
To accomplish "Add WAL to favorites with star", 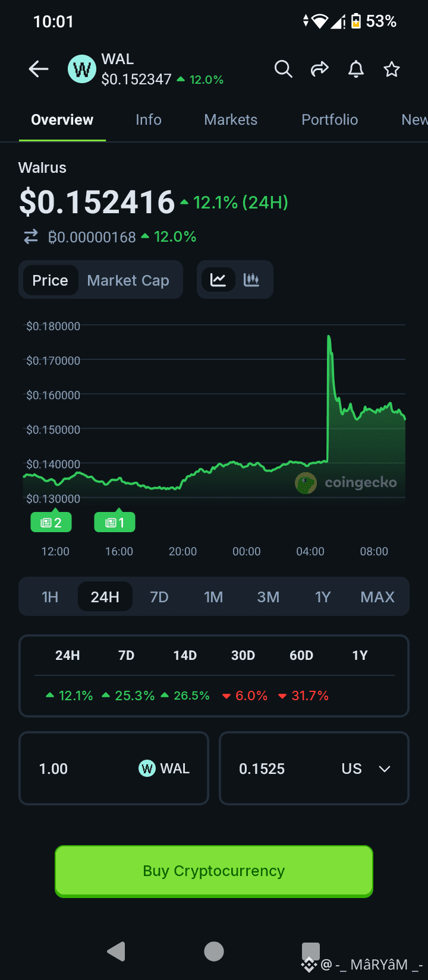I will click(392, 69).
